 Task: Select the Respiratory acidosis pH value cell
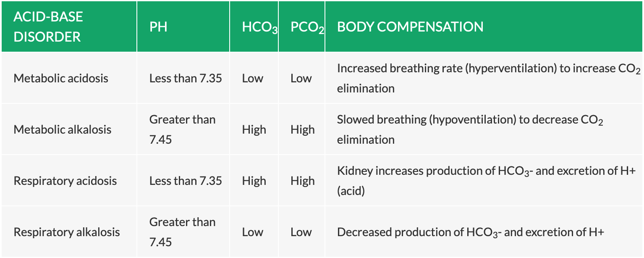click(x=186, y=181)
